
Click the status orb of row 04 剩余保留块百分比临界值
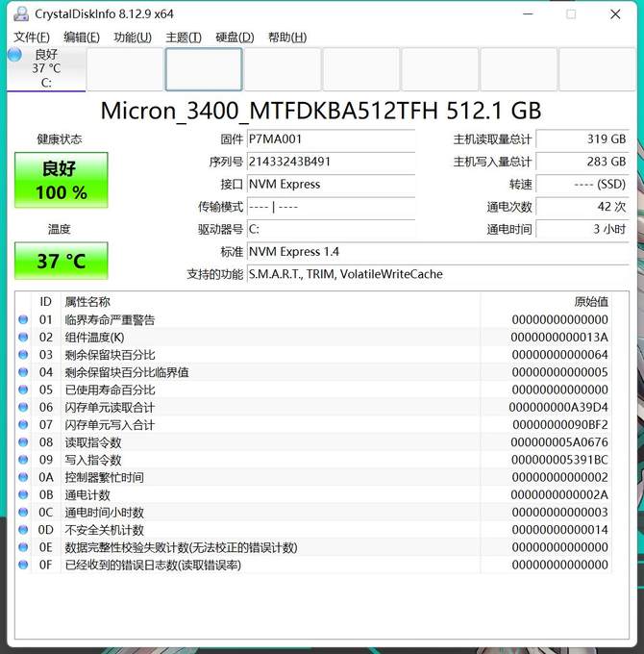point(23,372)
